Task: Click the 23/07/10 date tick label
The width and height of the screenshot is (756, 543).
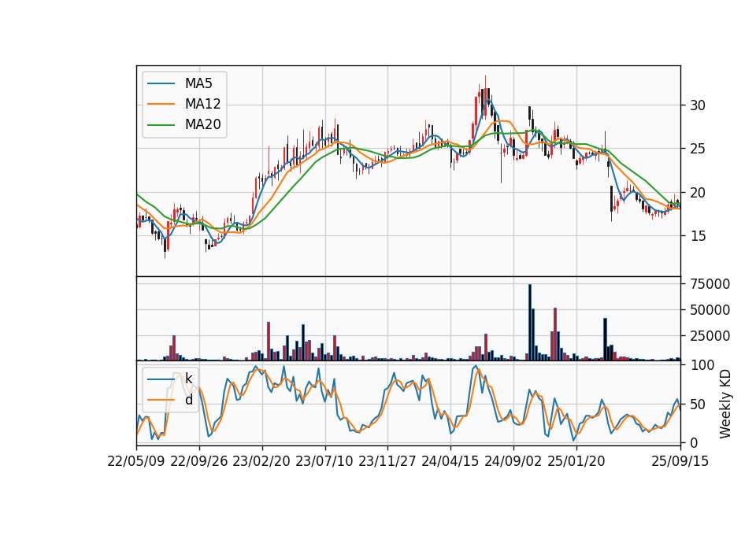Action: click(324, 461)
